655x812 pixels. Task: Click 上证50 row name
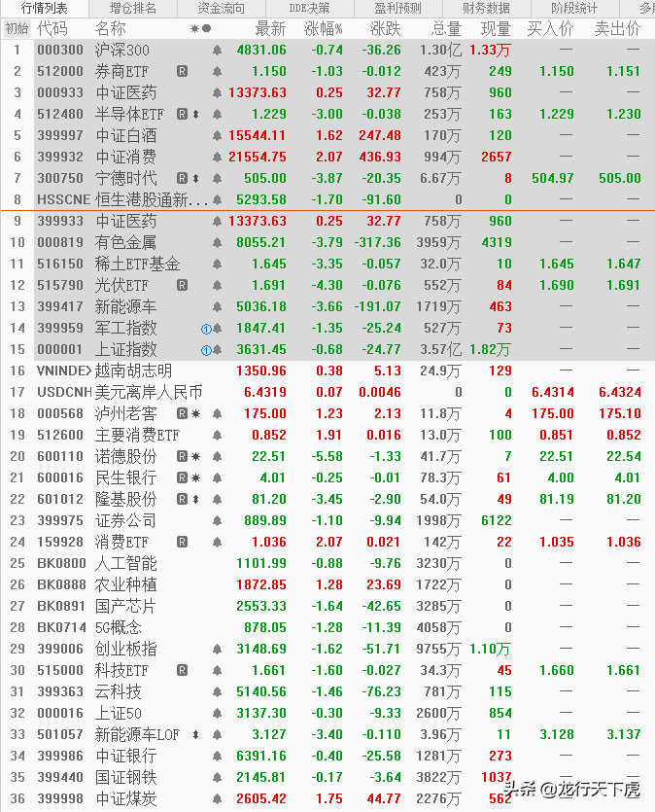coord(118,713)
